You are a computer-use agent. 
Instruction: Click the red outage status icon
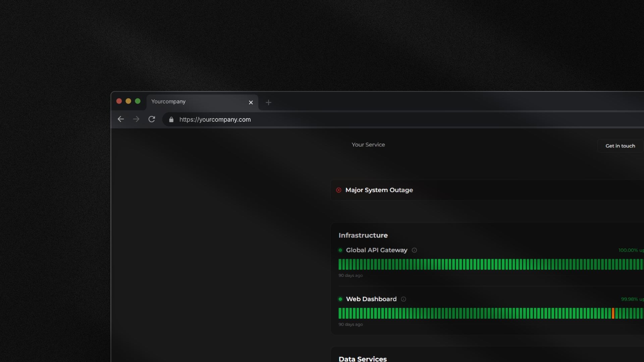(339, 190)
